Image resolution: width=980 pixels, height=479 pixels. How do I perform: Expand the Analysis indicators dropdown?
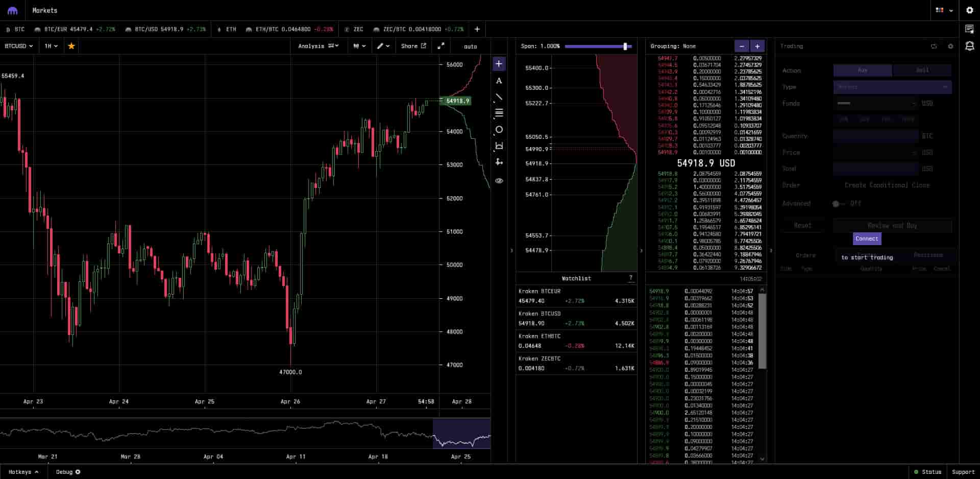point(318,46)
